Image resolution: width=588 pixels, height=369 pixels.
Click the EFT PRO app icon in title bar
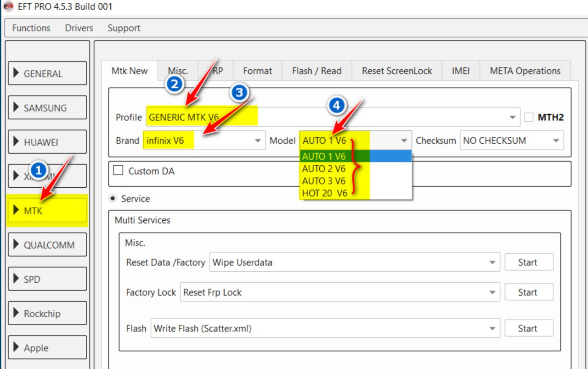[x=8, y=6]
